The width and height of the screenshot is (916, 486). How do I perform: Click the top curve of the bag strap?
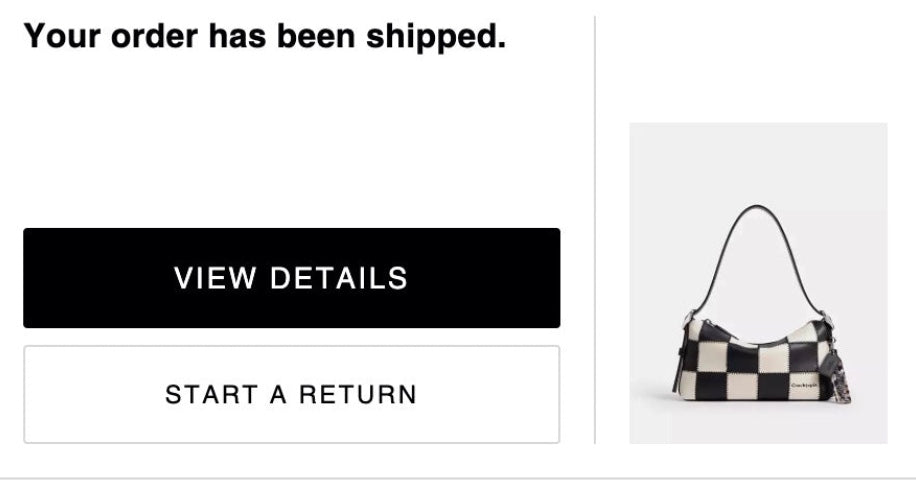[755, 208]
